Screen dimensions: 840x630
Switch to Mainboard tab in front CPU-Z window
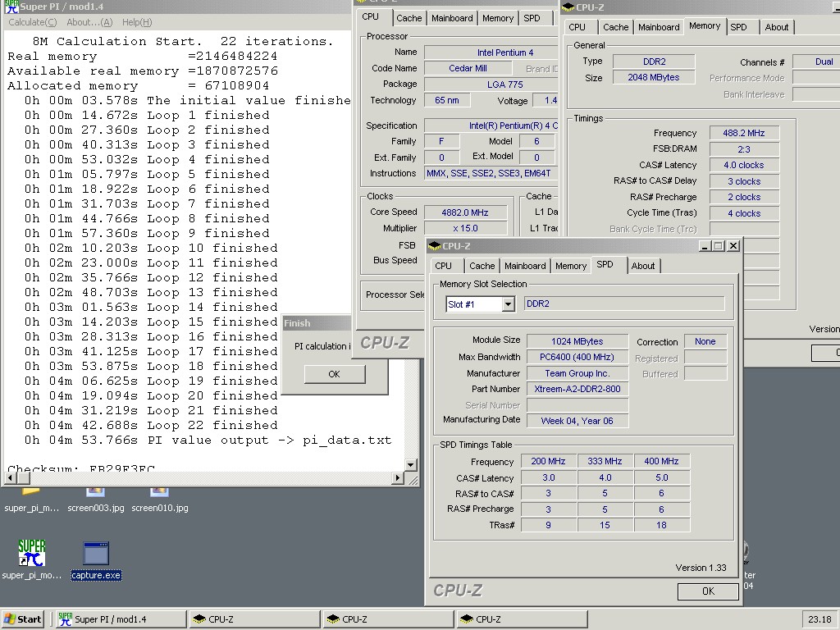[525, 266]
